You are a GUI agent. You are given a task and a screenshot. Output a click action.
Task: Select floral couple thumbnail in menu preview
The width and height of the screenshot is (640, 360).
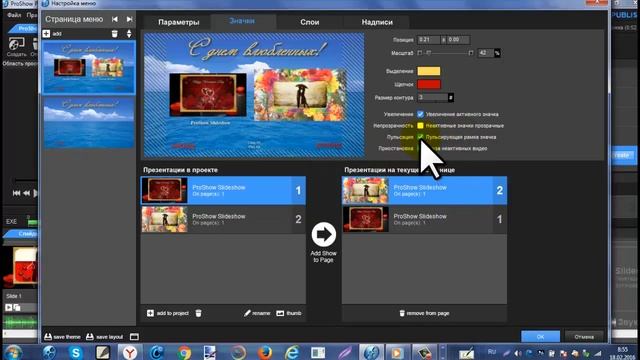[300, 95]
